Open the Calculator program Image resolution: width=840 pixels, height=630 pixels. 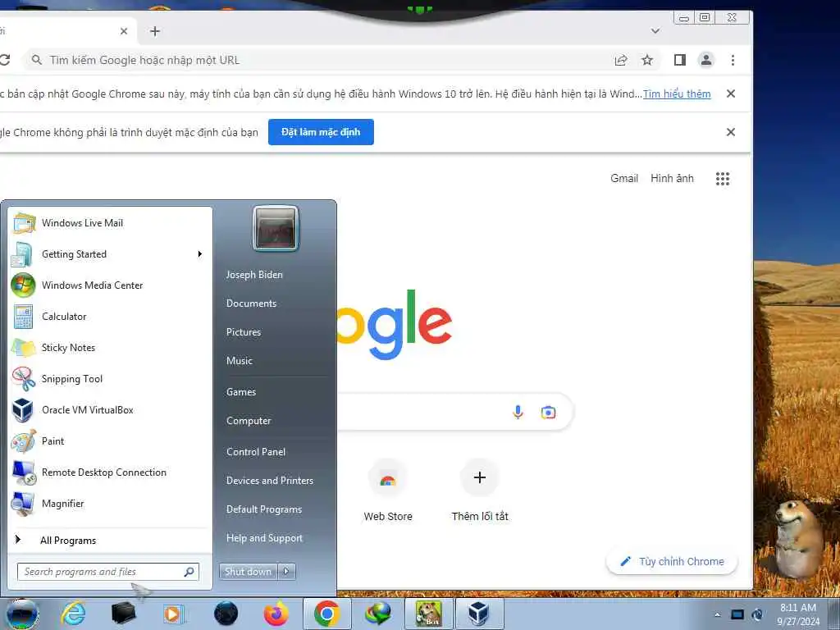pyautogui.click(x=110, y=316)
